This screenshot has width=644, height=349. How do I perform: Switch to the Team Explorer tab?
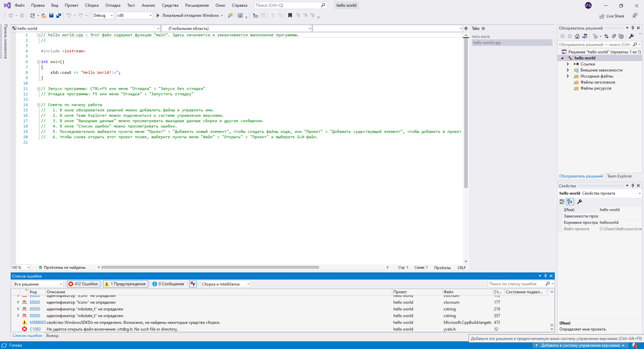(x=620, y=176)
